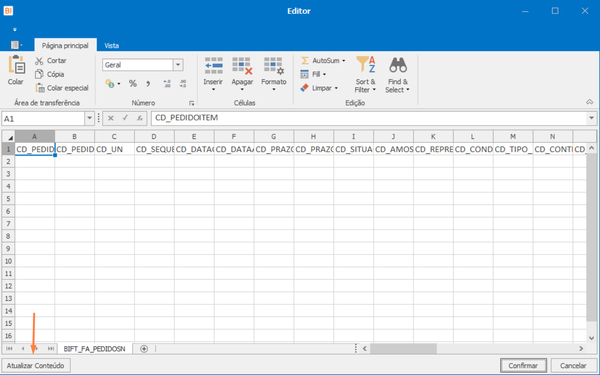Select cell containing CD_REPRE
600x375 pixels.
click(x=433, y=149)
